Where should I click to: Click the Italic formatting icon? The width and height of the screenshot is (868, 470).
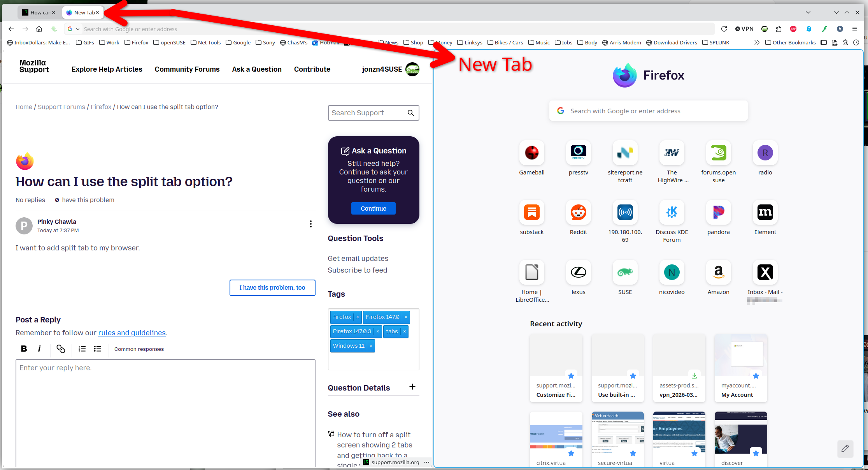point(39,349)
